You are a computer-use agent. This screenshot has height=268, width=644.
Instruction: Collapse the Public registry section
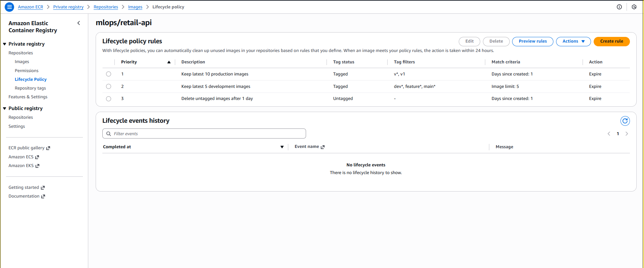5,108
